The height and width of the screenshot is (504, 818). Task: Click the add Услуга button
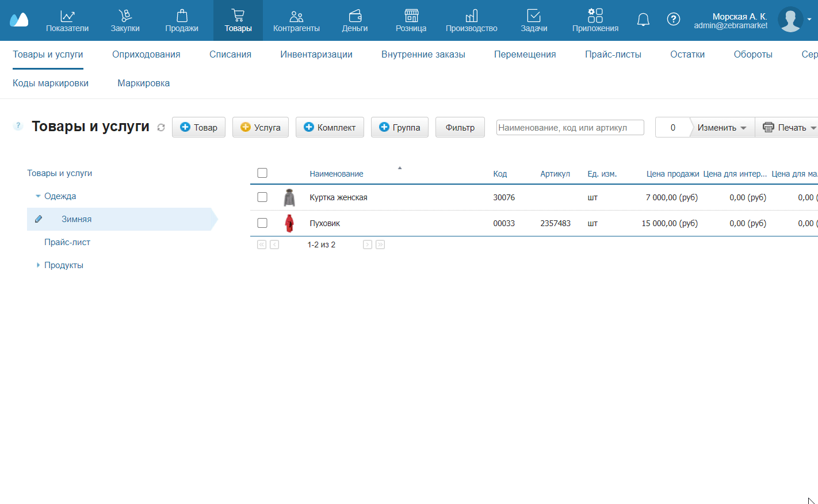click(x=261, y=128)
